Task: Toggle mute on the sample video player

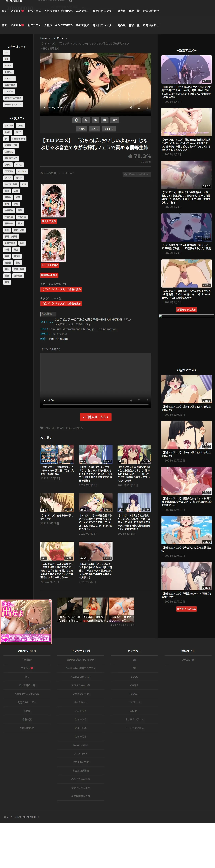Action: coord(131,400)
